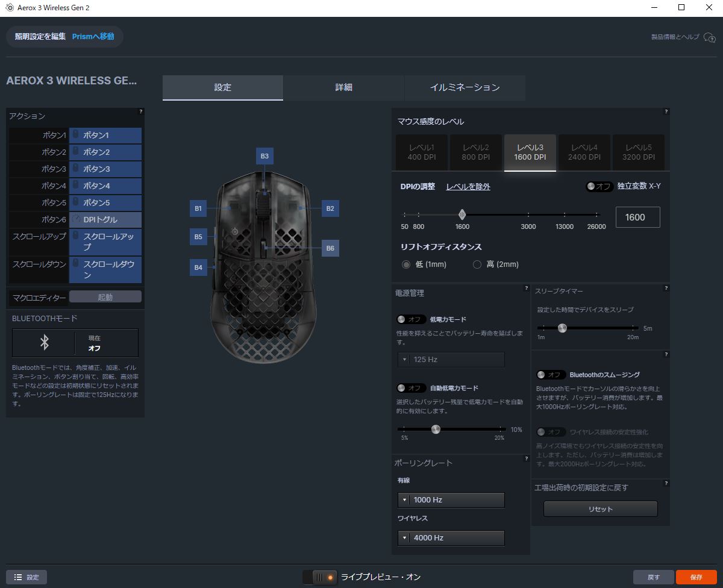
Task: Select the B2 right-button marker
Action: 330,208
